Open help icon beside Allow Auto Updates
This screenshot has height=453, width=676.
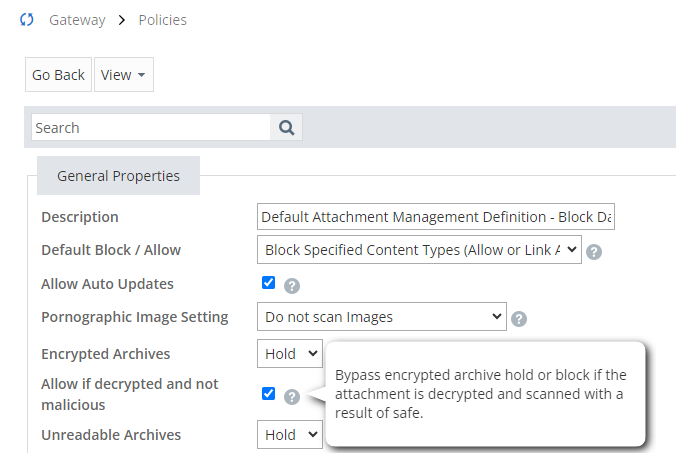pos(292,285)
